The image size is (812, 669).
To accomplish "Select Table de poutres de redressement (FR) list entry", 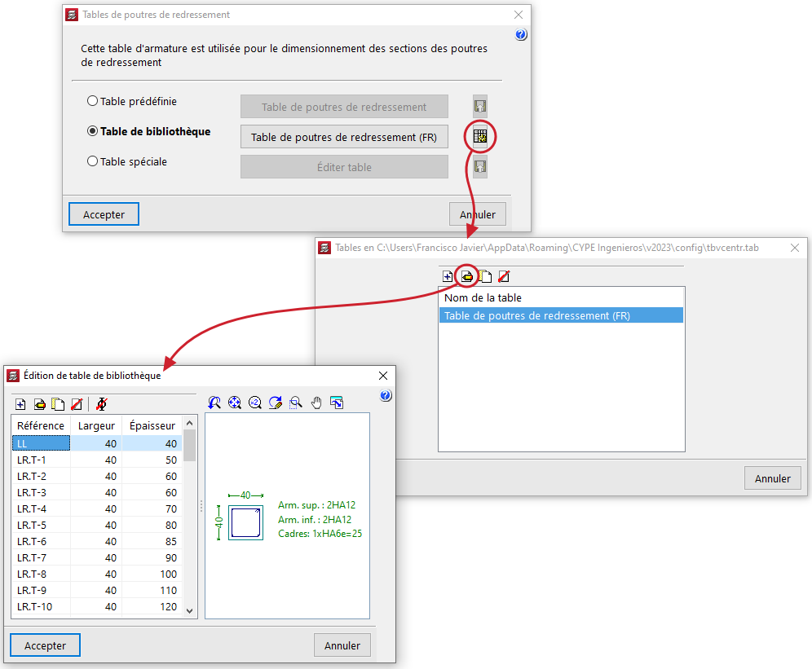I will pyautogui.click(x=561, y=315).
